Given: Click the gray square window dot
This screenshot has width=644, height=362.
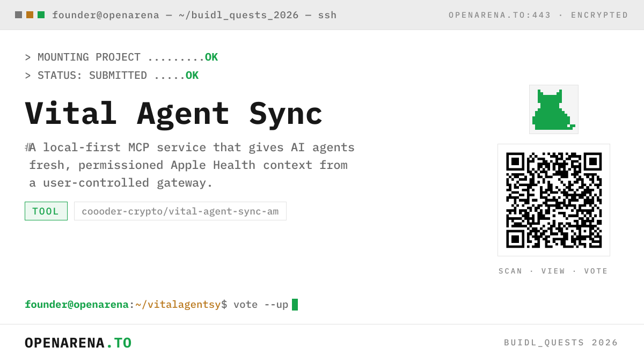Looking at the screenshot, I should [x=18, y=15].
